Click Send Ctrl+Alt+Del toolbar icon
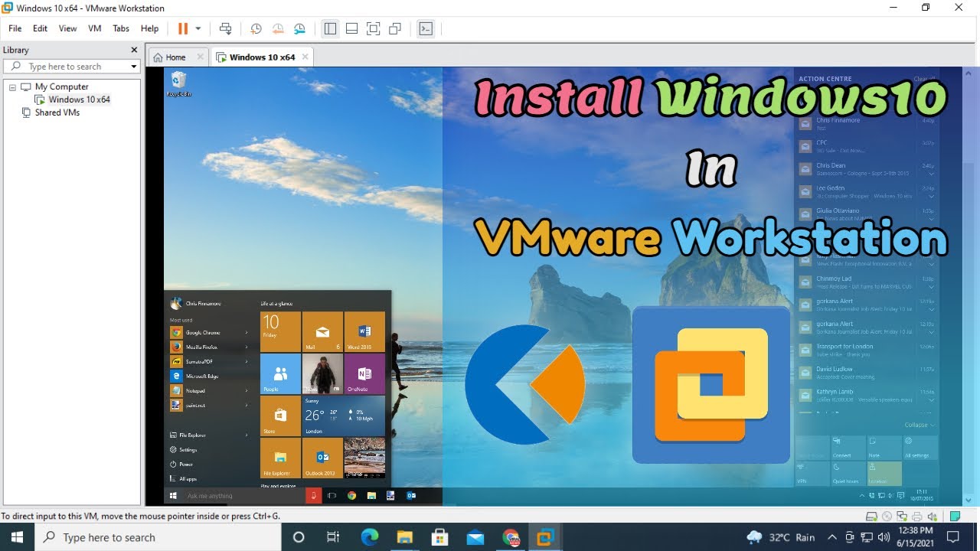Image resolution: width=980 pixels, height=551 pixels. coord(225,28)
